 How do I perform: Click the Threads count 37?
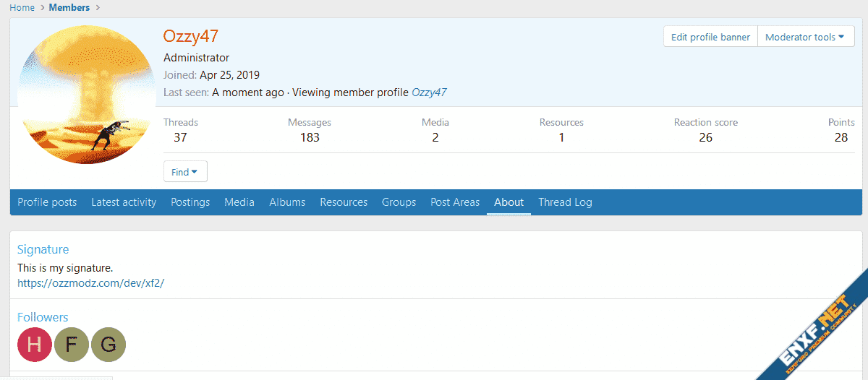click(180, 137)
